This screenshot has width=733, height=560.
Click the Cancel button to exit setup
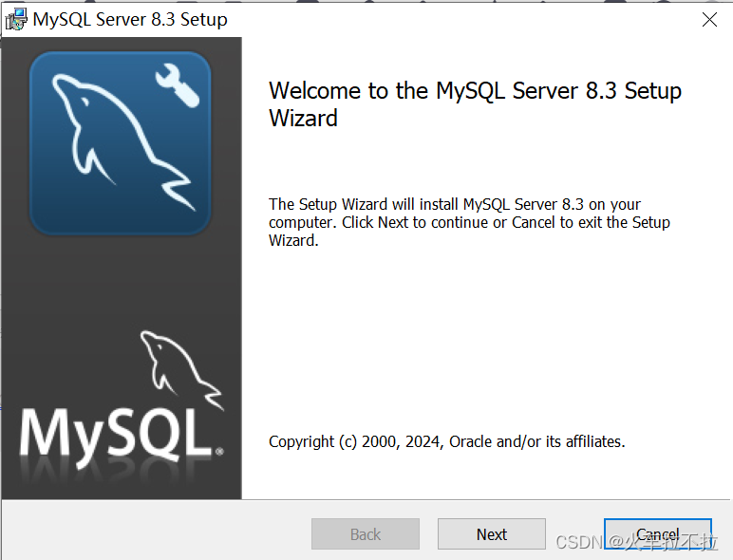tap(658, 533)
